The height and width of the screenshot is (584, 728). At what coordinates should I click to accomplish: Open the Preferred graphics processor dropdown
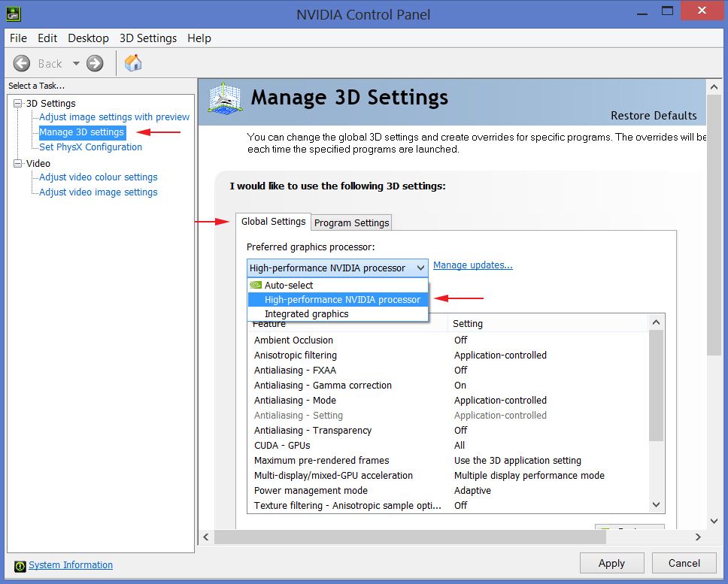[420, 268]
